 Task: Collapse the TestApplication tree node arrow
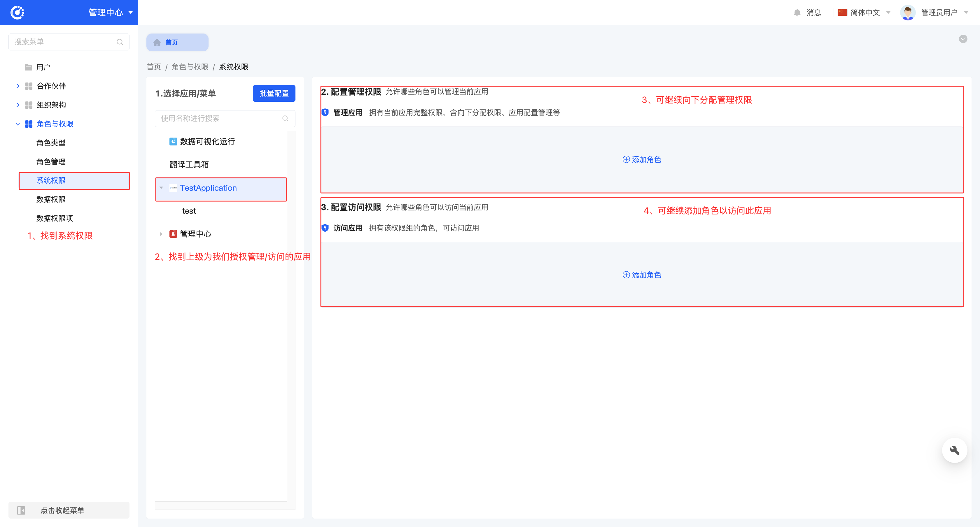(161, 188)
